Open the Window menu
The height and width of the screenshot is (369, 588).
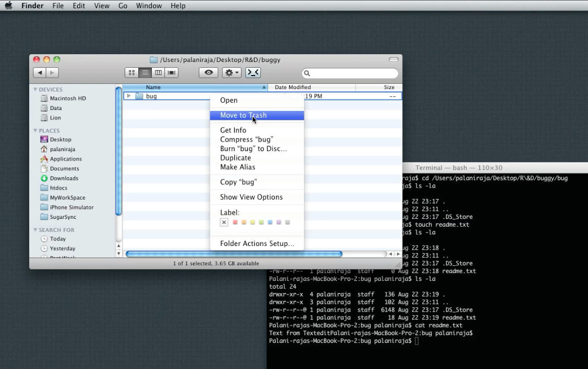[149, 6]
